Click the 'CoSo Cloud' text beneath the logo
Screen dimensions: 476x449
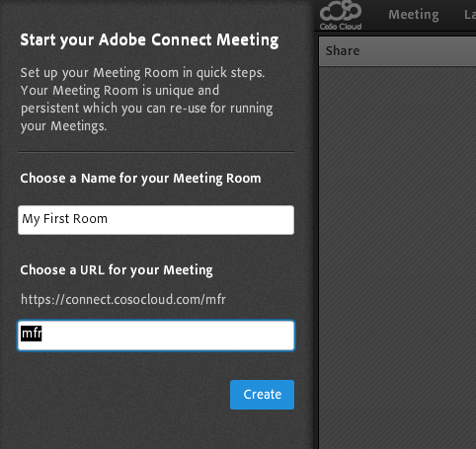pos(341,27)
